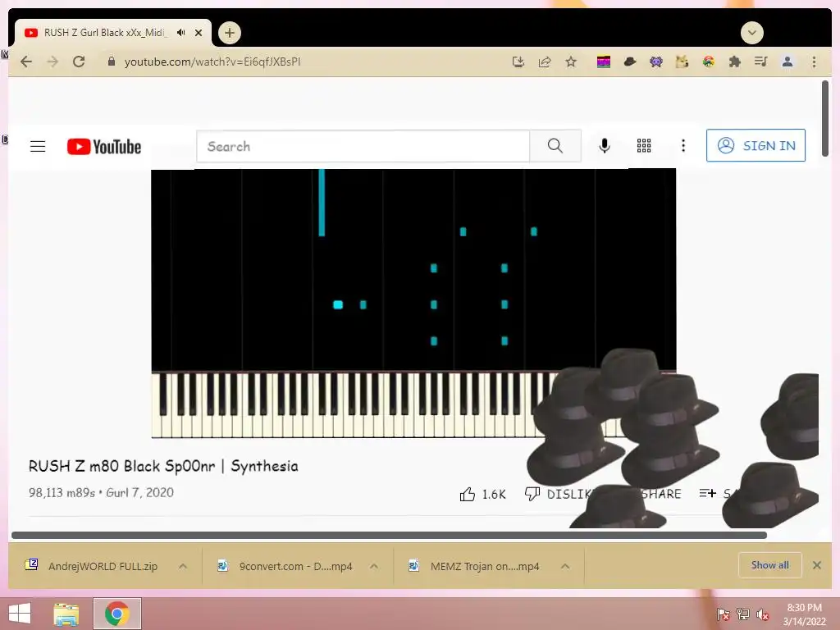Like the video with thumbs up

[467, 494]
